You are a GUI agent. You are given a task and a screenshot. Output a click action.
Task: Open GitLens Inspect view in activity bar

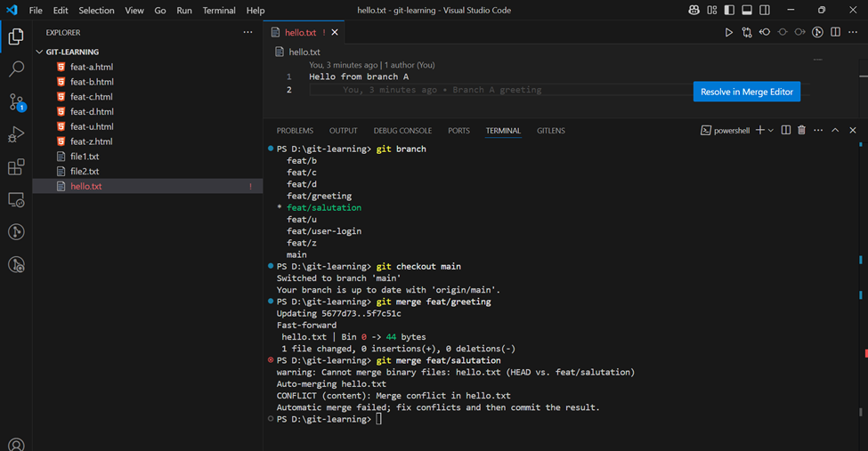click(16, 264)
